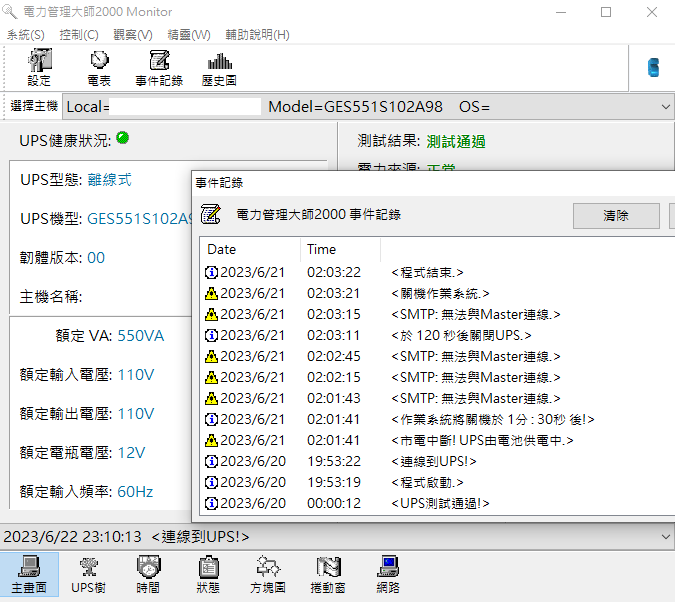The height and width of the screenshot is (602, 675).
Task: Open 事件記錄 event log from the toolbar
Action: click(159, 68)
